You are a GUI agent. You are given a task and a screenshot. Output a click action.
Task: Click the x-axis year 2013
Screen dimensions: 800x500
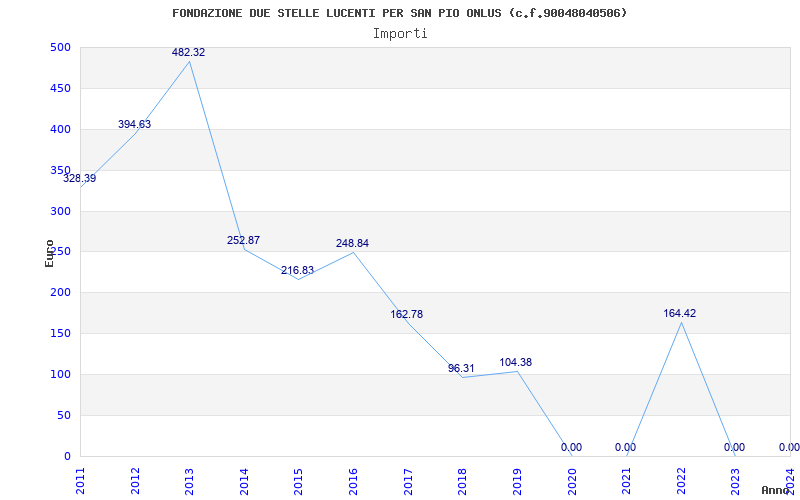189,479
